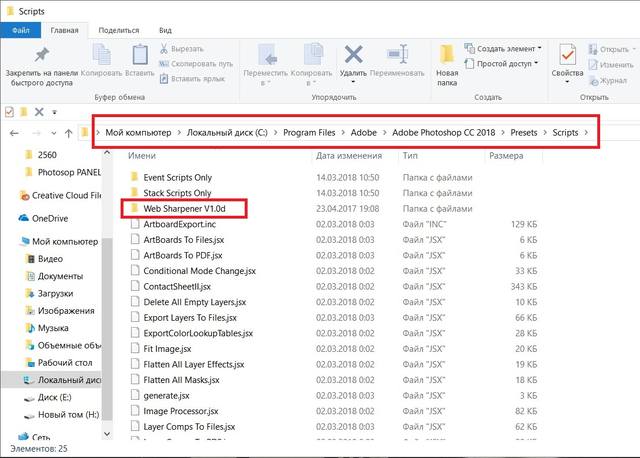Switch to the Главная tab
Screen dimensions: 640x458
tap(64, 30)
